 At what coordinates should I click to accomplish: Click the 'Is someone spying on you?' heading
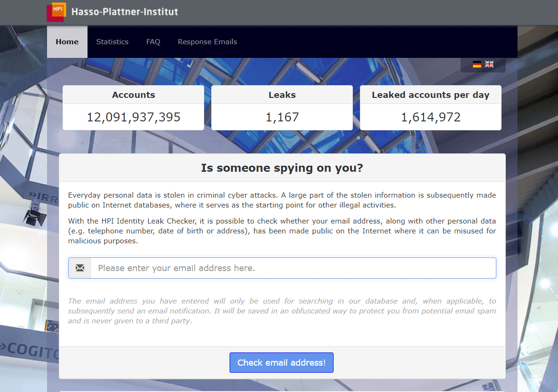(282, 168)
